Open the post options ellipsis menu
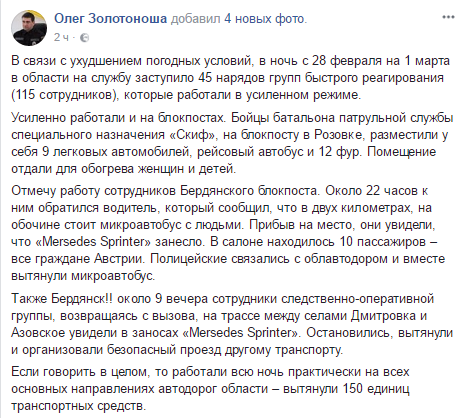Viewport: 457px width, 418px height. click(x=448, y=17)
